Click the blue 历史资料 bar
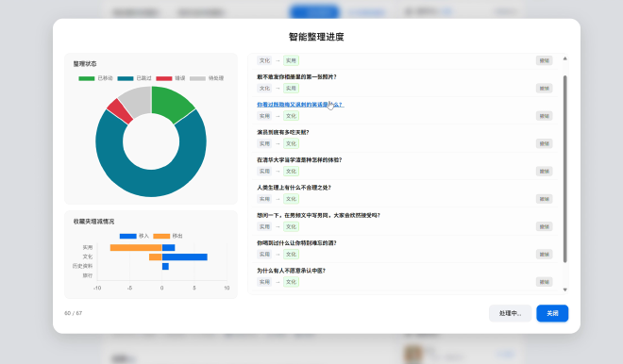 (x=165, y=266)
